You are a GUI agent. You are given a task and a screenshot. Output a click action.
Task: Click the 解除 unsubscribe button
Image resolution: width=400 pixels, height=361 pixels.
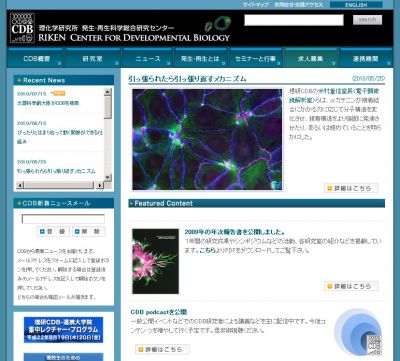tap(88, 231)
